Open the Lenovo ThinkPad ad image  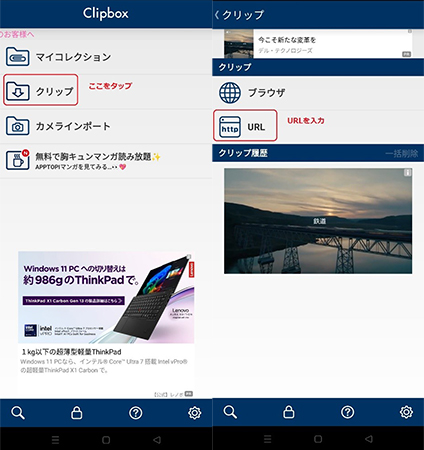pos(106,297)
